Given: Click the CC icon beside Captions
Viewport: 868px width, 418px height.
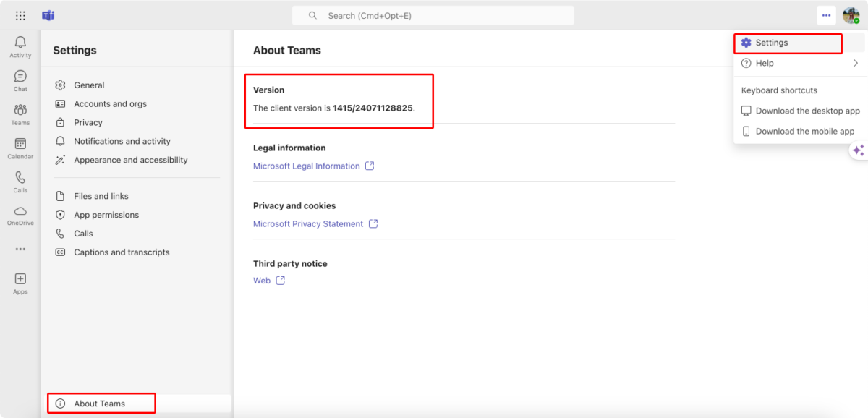Looking at the screenshot, I should [61, 252].
